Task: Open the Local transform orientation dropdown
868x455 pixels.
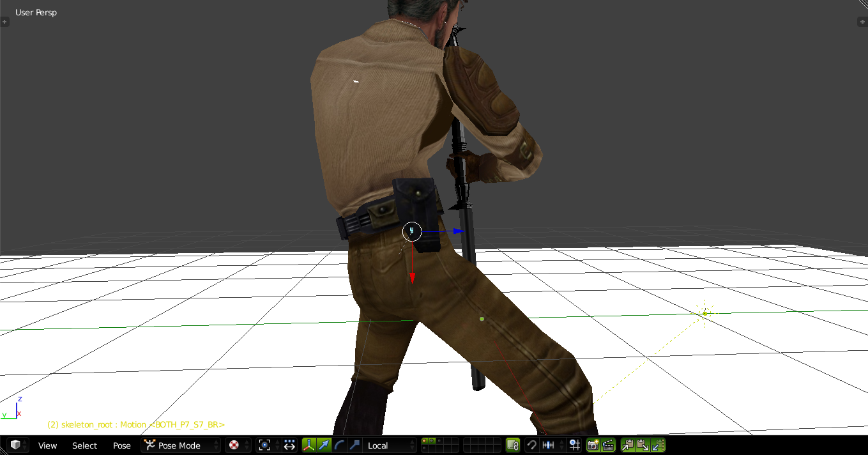Action: (389, 445)
